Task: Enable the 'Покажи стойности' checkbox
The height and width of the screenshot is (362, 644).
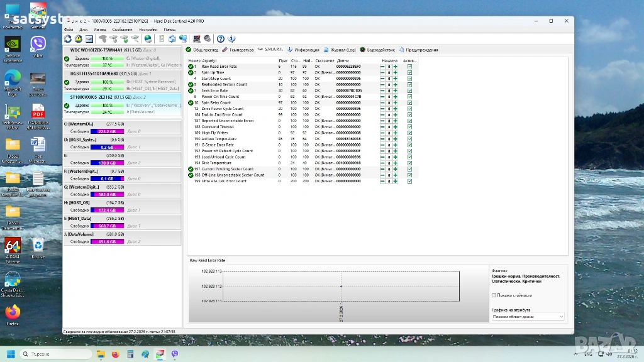Action: [494, 295]
